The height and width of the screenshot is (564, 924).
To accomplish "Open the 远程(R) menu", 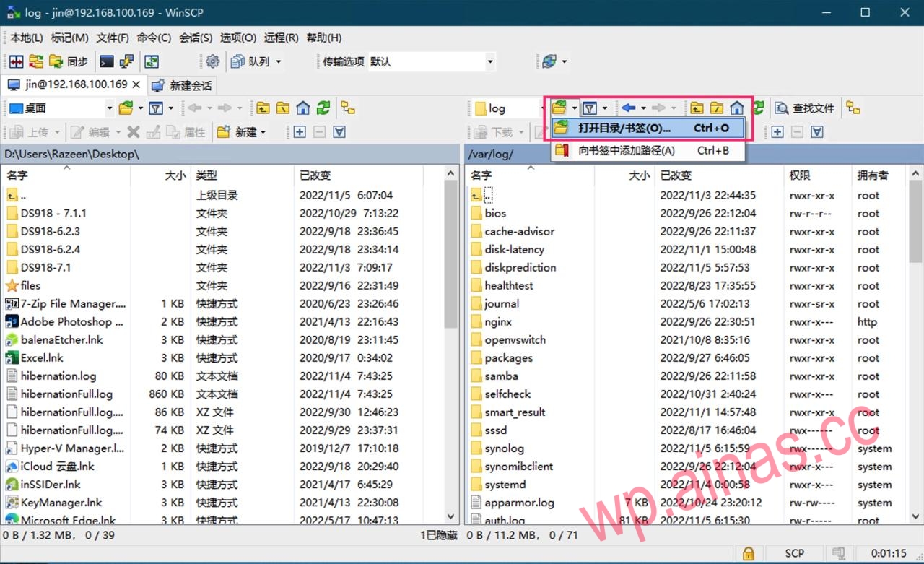I will [x=282, y=38].
